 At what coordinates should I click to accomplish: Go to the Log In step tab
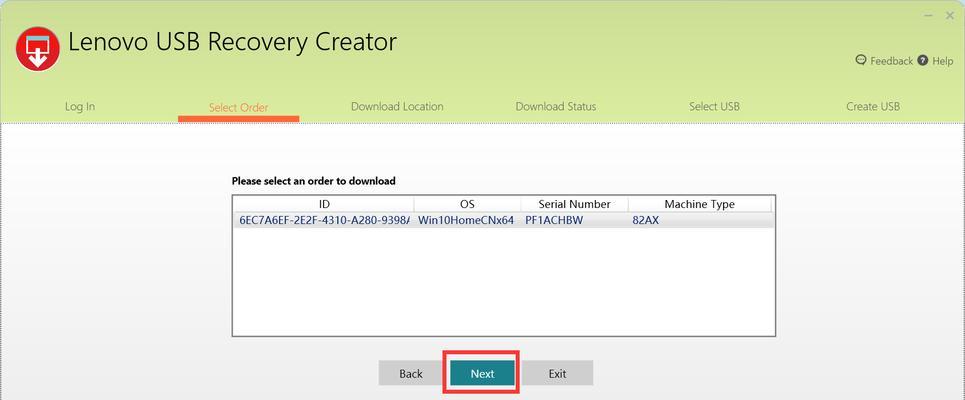pyautogui.click(x=80, y=106)
